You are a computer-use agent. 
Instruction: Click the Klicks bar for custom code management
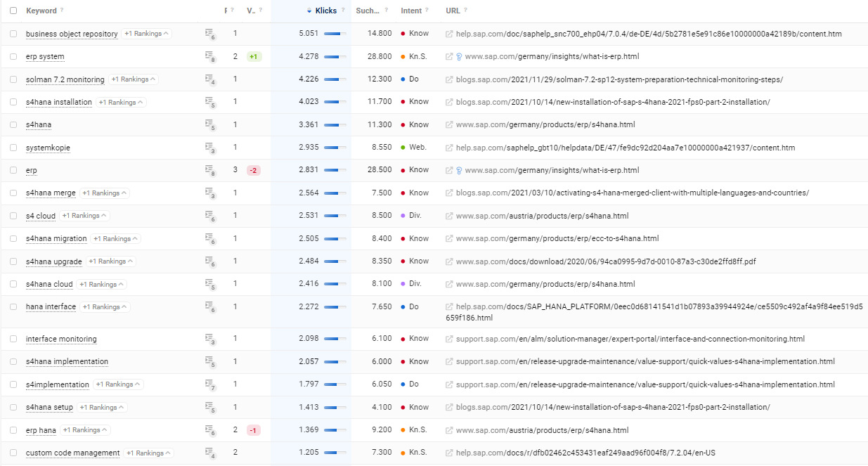(335, 453)
